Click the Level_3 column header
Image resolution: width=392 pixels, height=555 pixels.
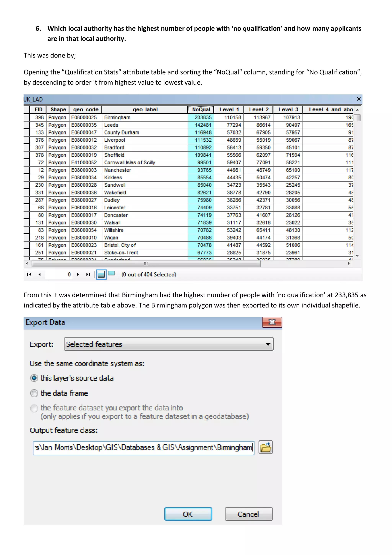click(288, 110)
